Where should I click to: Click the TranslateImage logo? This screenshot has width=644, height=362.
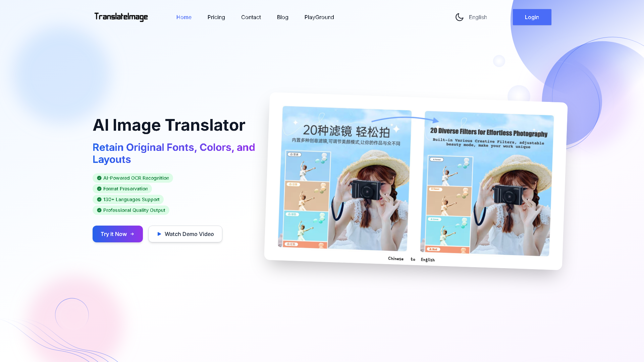[121, 17]
